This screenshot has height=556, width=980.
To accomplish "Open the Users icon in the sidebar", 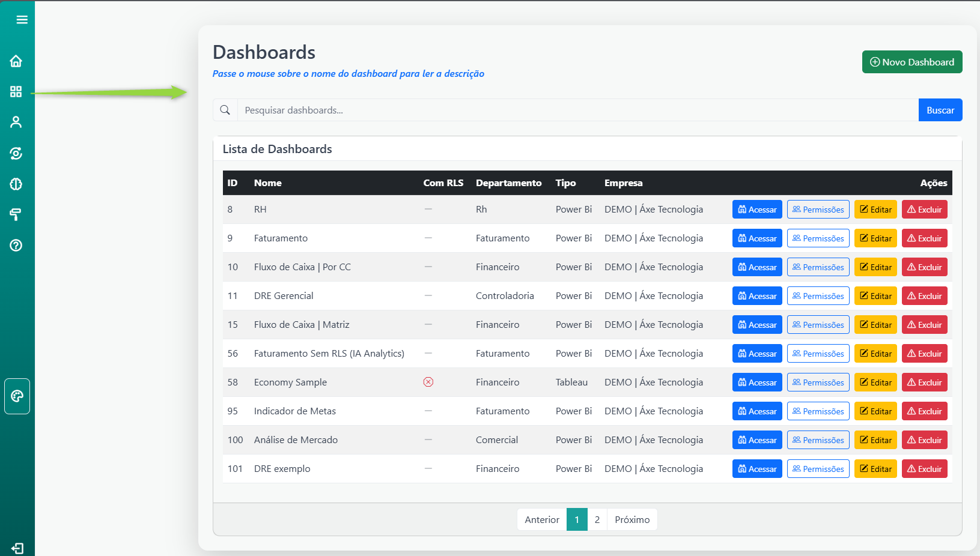I will point(16,122).
